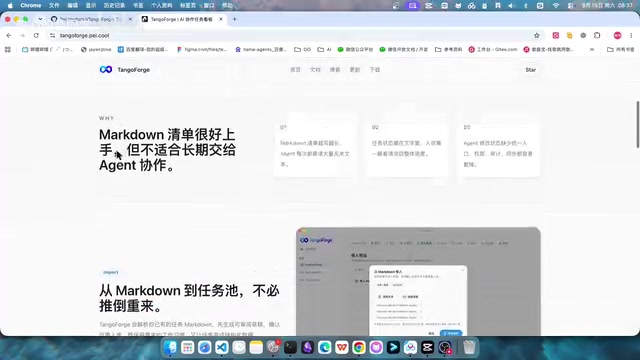Click the Star button in site header
The width and height of the screenshot is (640, 360).
531,70
